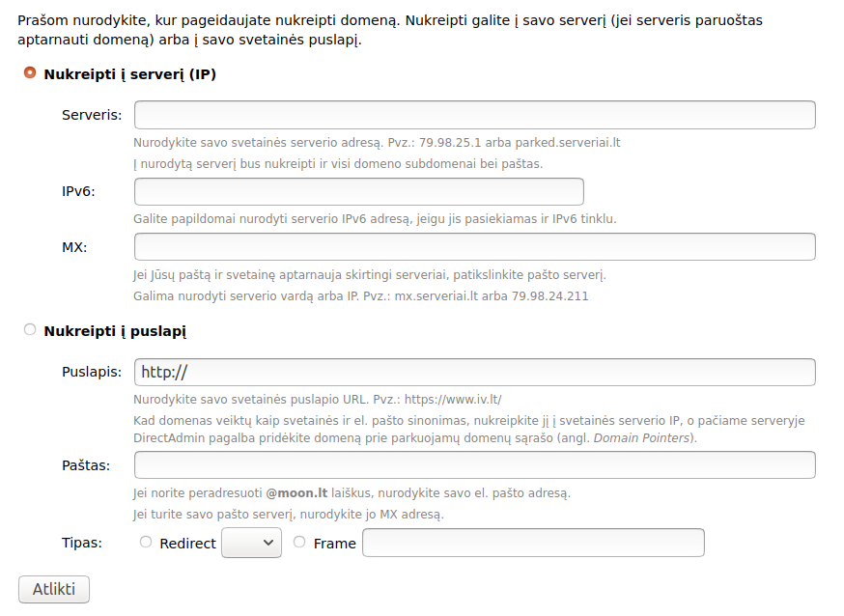Open the Redirect type dropdown
The width and height of the screenshot is (844, 616).
point(251,543)
